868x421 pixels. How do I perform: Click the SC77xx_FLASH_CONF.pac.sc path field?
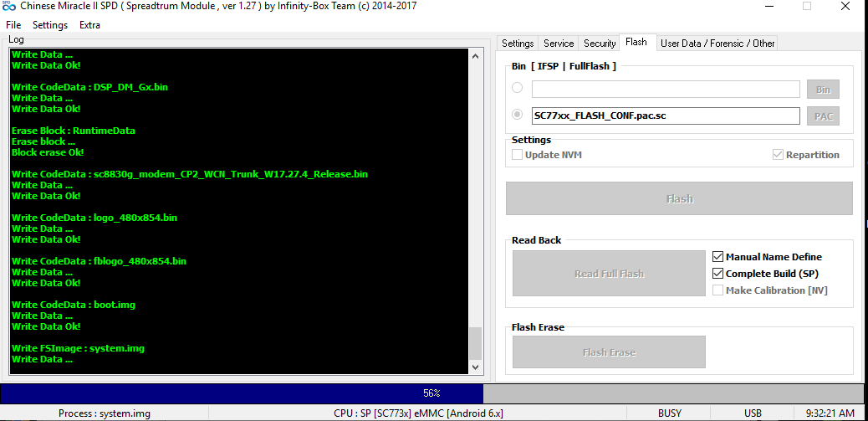(x=666, y=116)
